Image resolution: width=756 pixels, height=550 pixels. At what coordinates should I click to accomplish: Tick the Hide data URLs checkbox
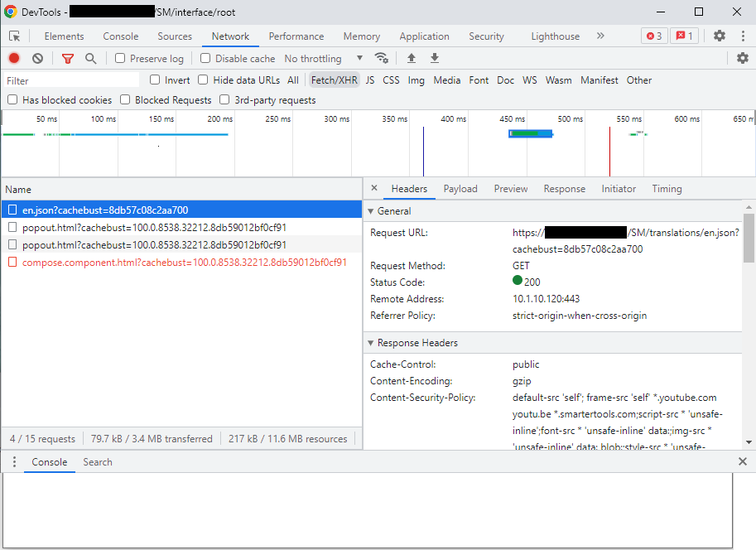[203, 80]
